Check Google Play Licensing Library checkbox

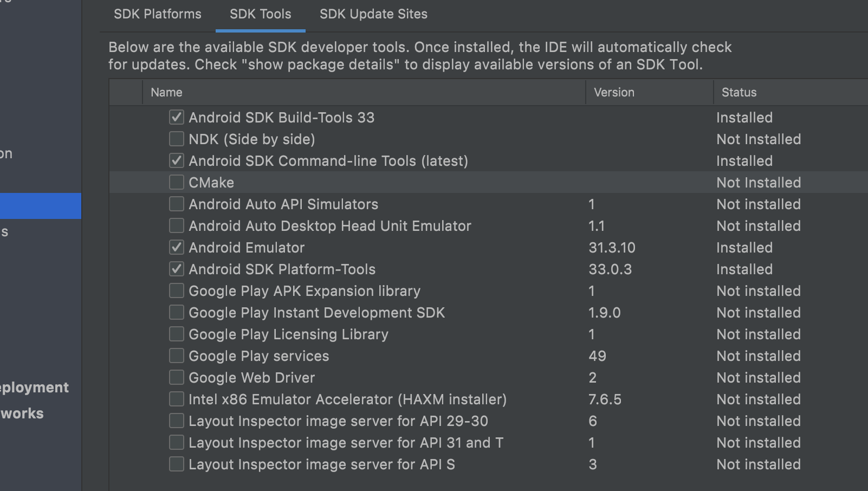[x=176, y=334]
